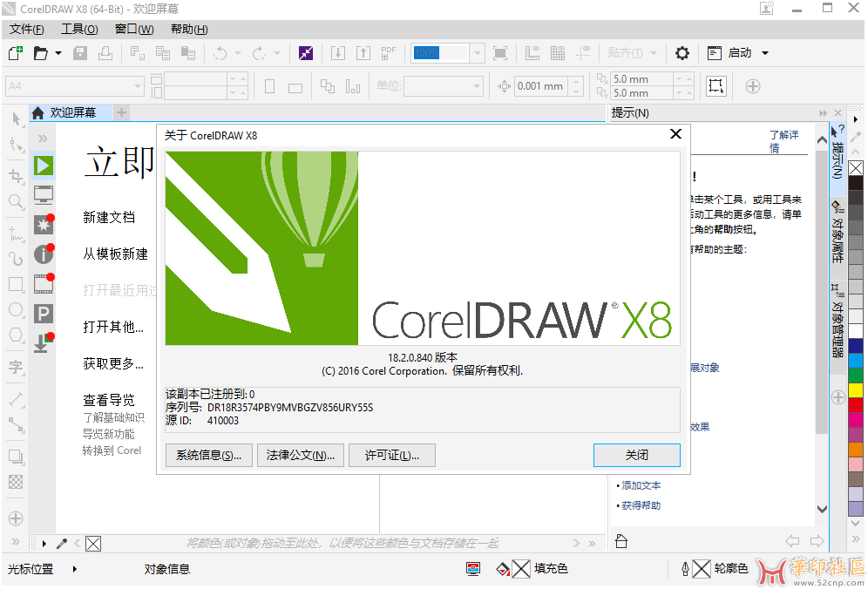Select the Pick tool in toolbox
Image resolution: width=868 pixels, height=589 pixels.
tap(16, 119)
